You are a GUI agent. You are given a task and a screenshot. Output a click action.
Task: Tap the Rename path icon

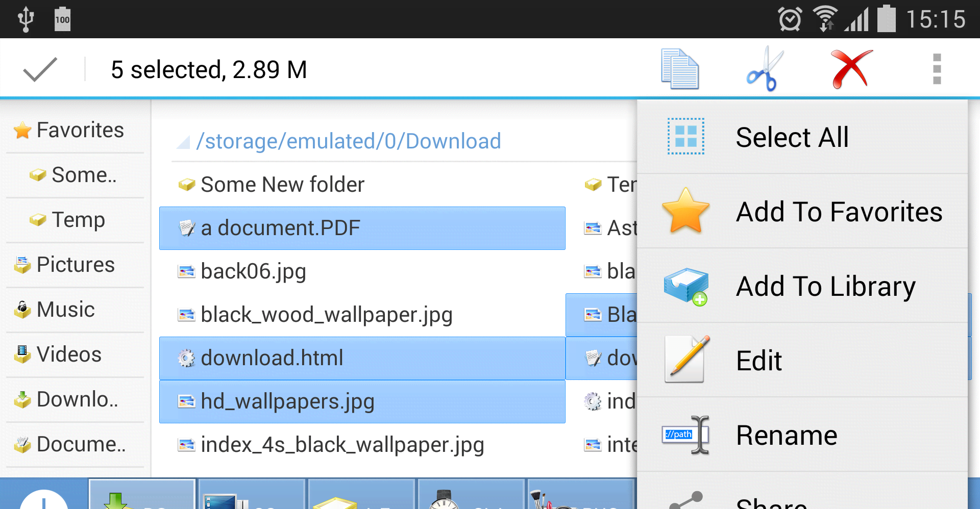[686, 435]
